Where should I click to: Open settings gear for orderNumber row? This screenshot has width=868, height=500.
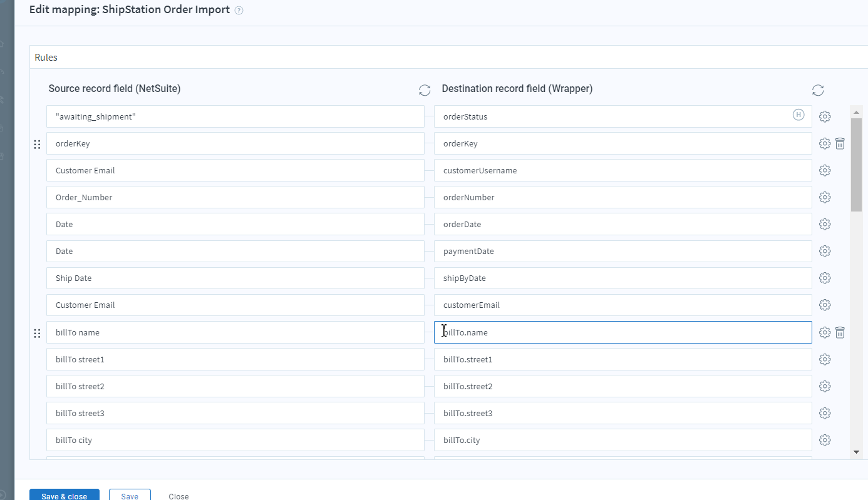tap(825, 198)
